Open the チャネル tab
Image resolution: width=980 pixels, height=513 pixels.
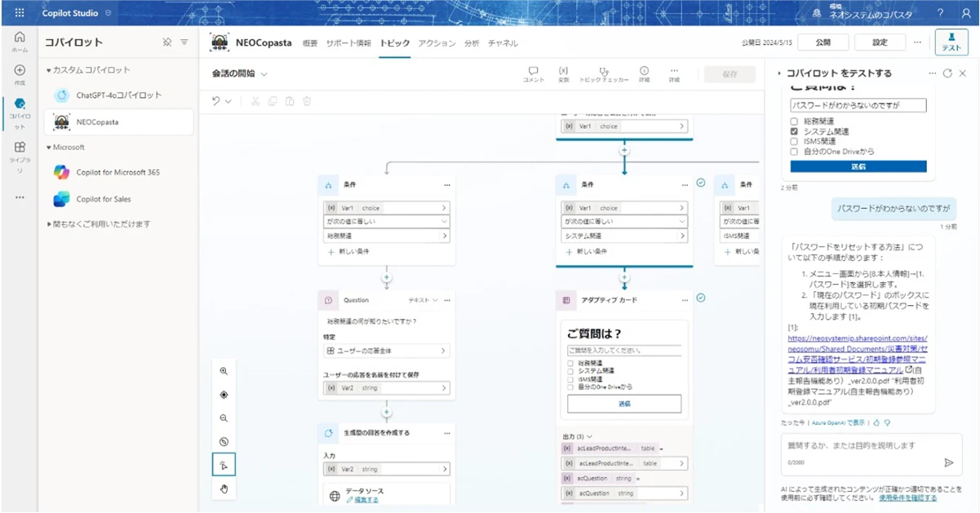point(503,43)
